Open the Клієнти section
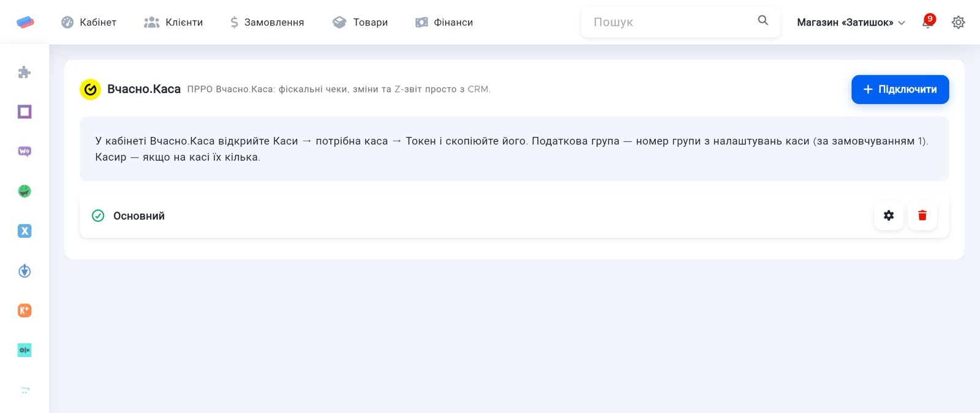Image resolution: width=980 pixels, height=413 pixels. point(173,22)
